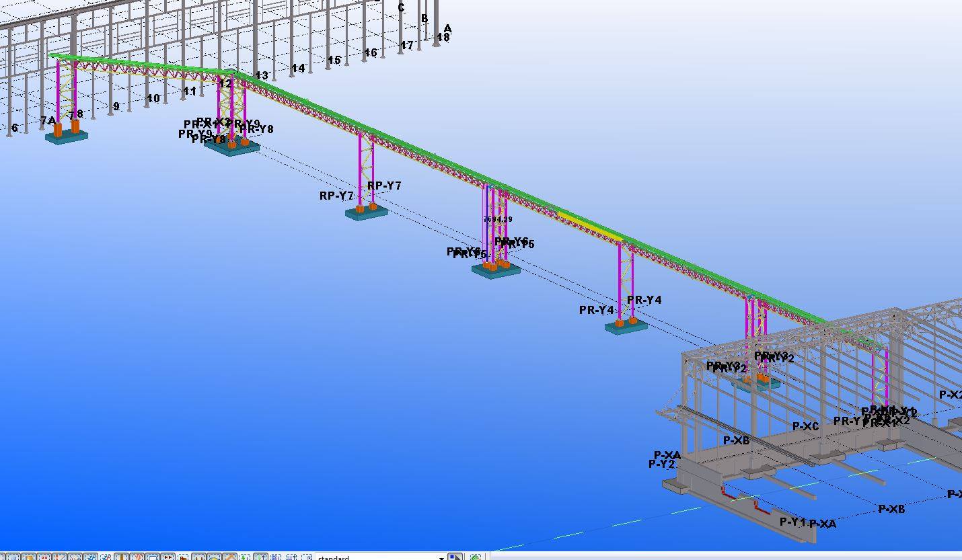Click the teal footing near grid 7A

pyautogui.click(x=66, y=137)
